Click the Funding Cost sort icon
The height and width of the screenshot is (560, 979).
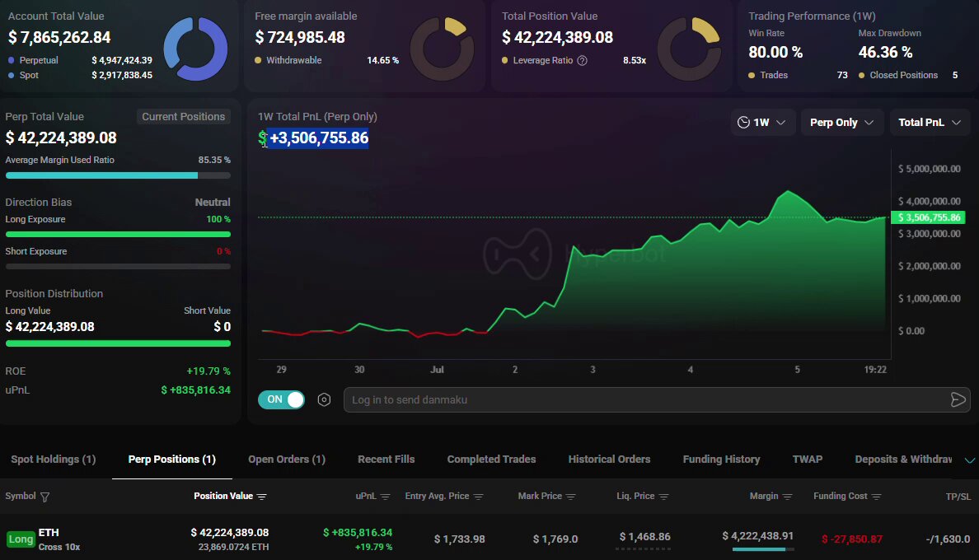[x=877, y=497]
